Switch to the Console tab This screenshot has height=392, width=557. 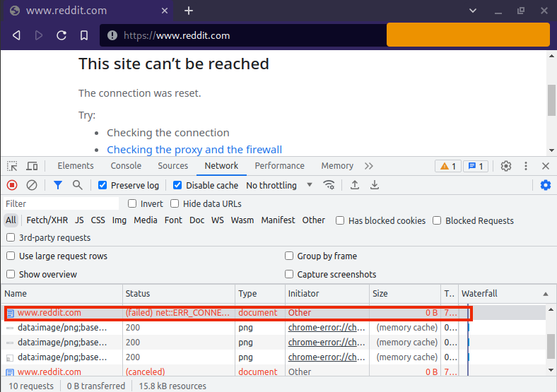(126, 166)
